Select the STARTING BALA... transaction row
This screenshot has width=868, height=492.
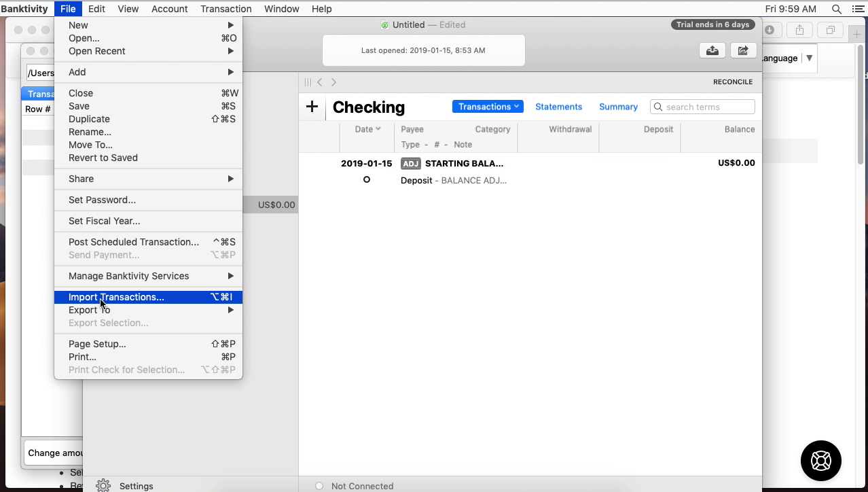pyautogui.click(x=530, y=172)
